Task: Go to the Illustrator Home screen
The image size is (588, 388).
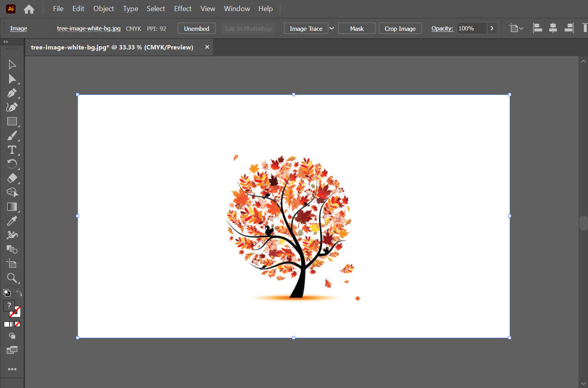Action: coord(29,9)
